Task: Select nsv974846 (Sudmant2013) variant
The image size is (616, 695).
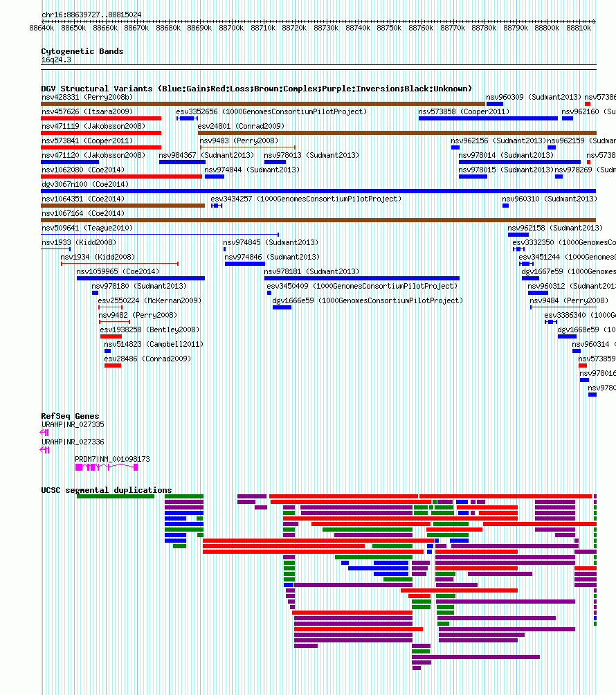Action: pyautogui.click(x=272, y=257)
